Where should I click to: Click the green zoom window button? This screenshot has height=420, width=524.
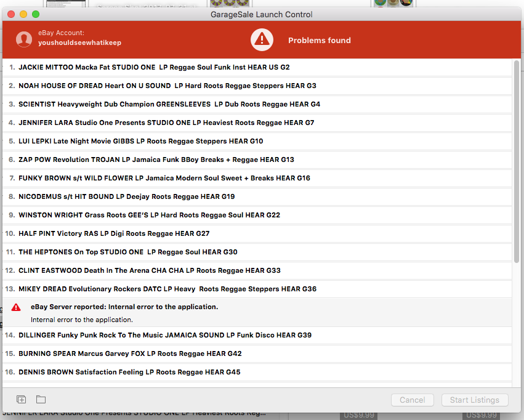pyautogui.click(x=36, y=14)
